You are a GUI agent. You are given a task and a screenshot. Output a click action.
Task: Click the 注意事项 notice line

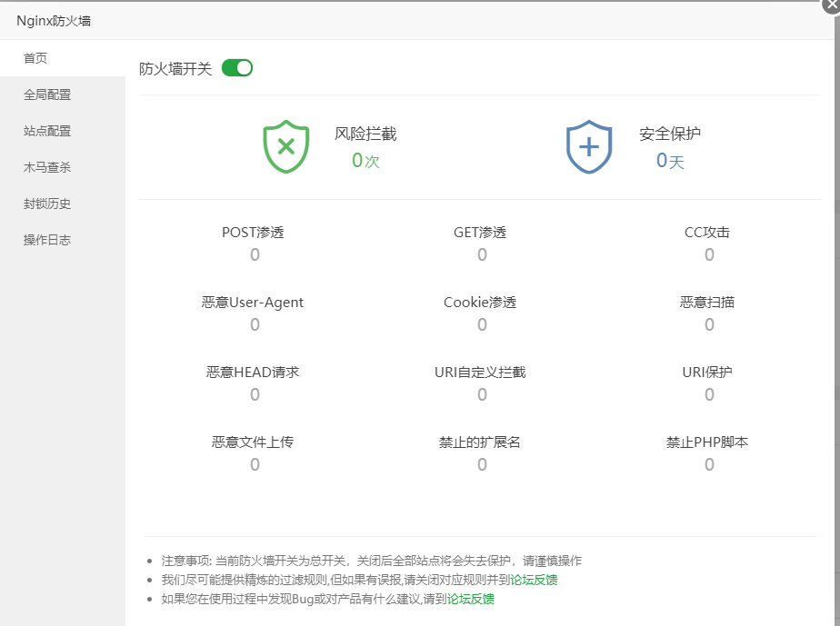[371, 561]
